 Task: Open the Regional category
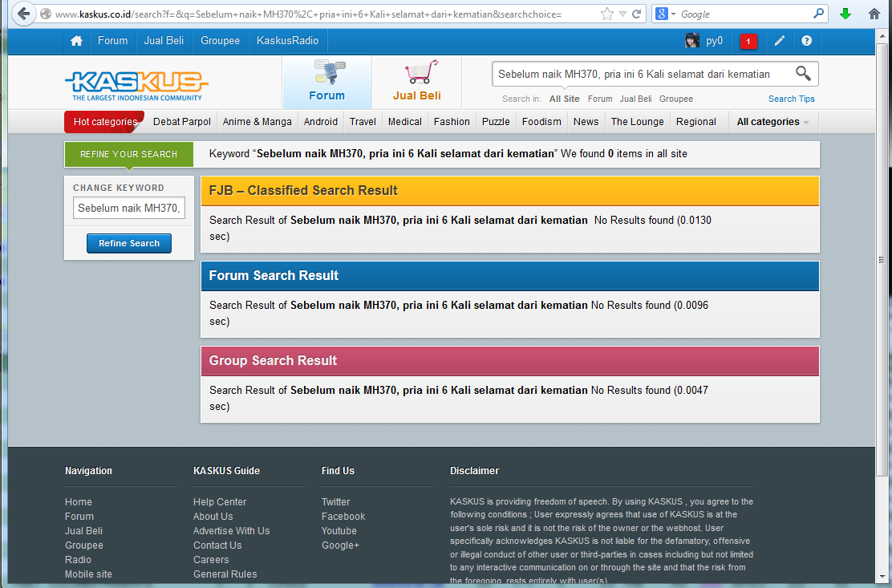click(696, 122)
